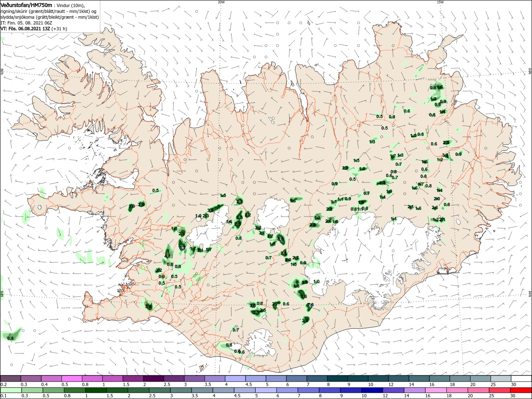Pick the upper-row dark teal swatch labeled 8
Viewport: 532px width, 399px height.
click(x=337, y=378)
